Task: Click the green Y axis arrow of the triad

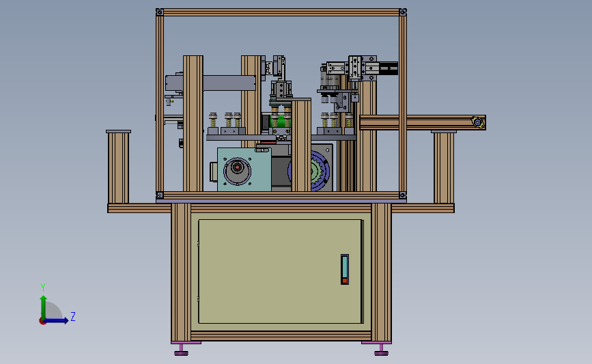Action: click(44, 307)
